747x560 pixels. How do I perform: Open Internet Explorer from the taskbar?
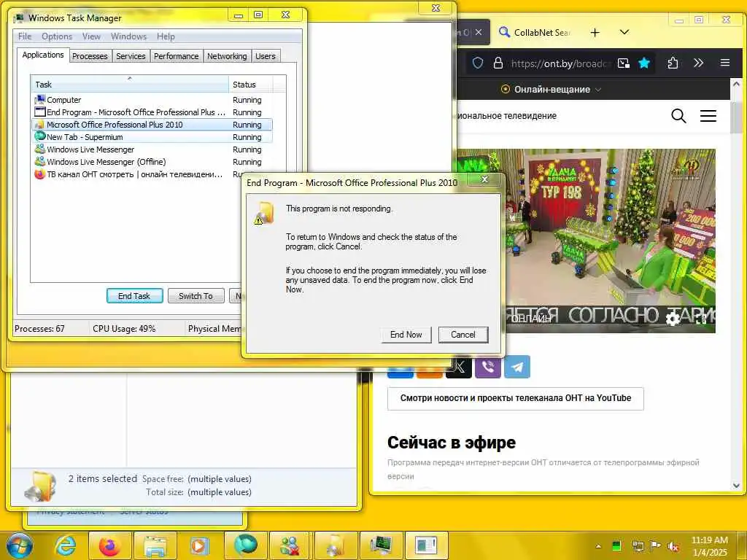click(x=66, y=545)
